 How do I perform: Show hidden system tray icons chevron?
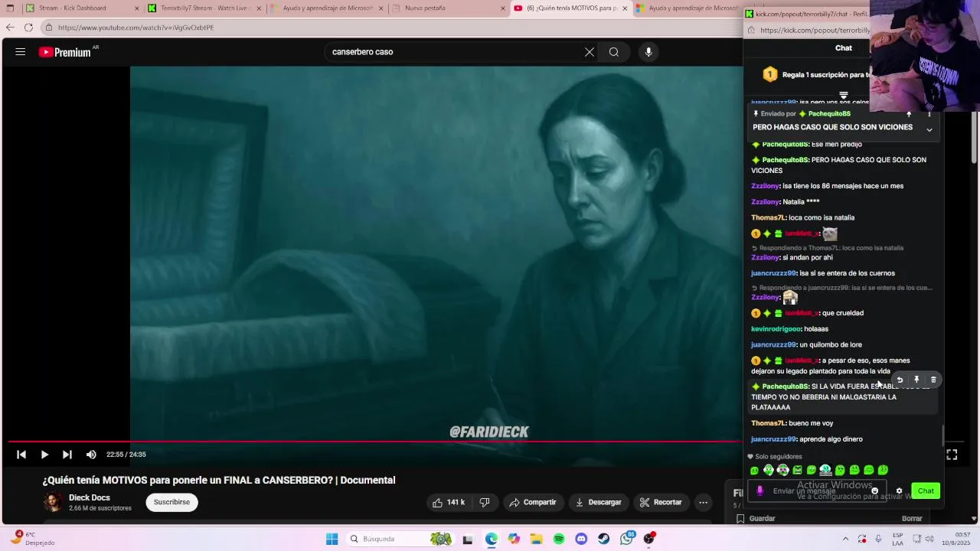845,539
